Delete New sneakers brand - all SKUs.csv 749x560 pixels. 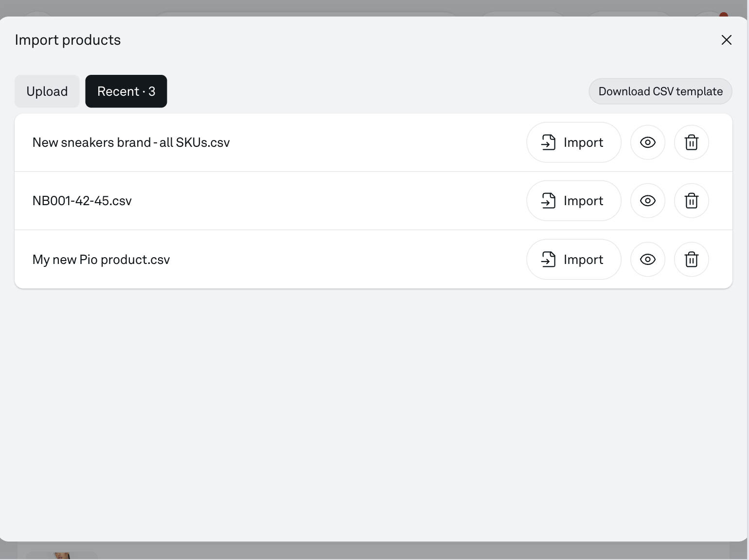point(691,142)
